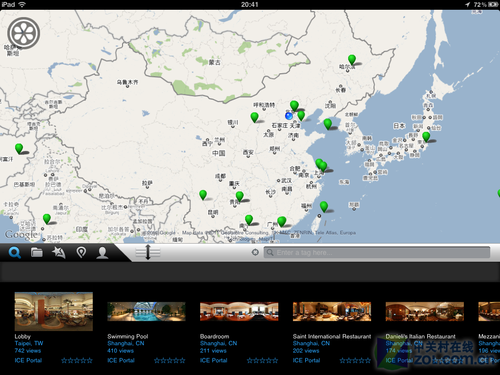Screen dimensions: 500x375
Task: Open the Swimming Pool panorama thumbnail
Action: [146, 311]
